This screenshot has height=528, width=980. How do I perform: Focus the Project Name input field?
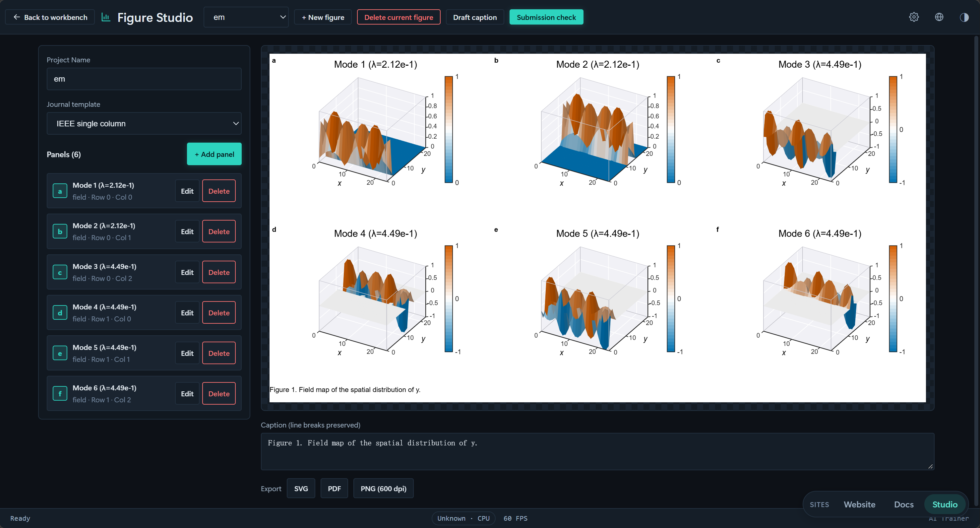tap(144, 79)
